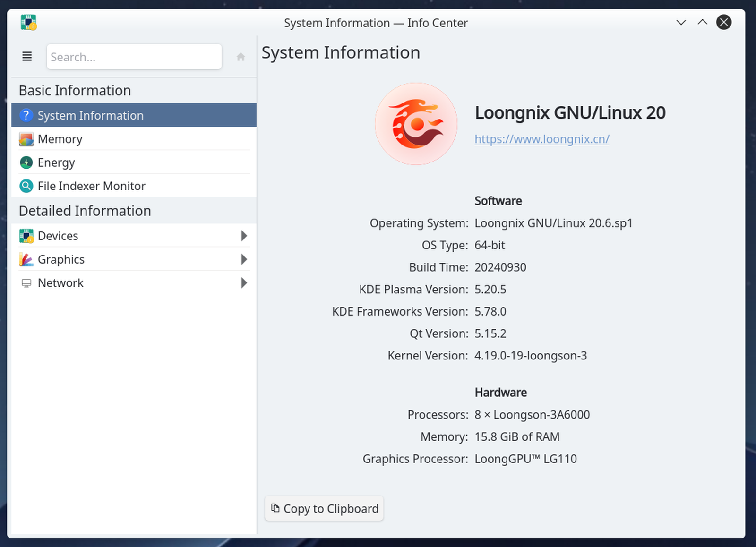Click the Devices chip icon

(x=26, y=235)
